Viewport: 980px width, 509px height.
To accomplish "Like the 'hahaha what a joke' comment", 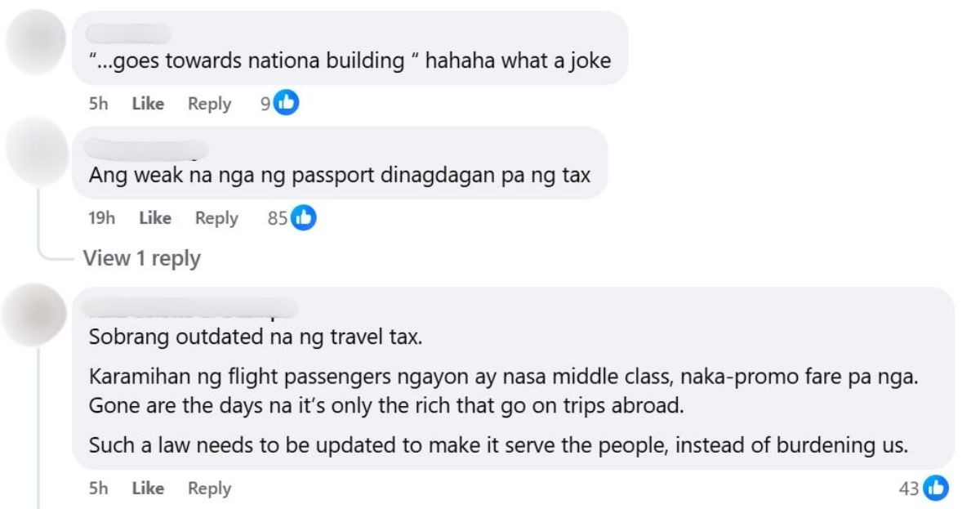I will pyautogui.click(x=149, y=104).
